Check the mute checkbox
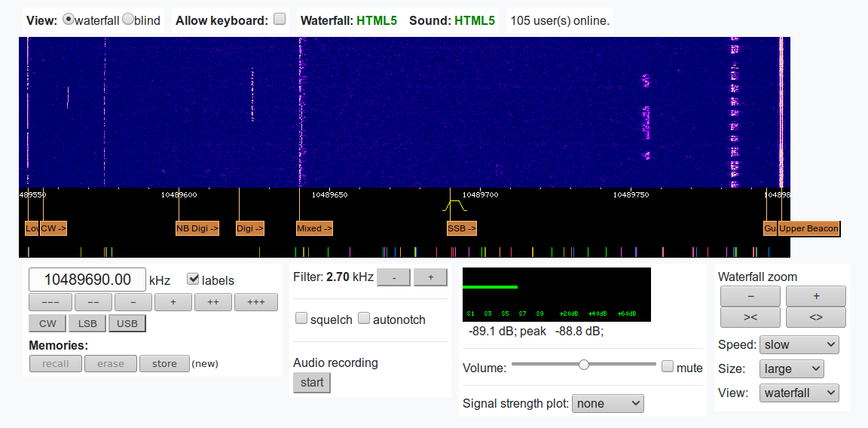 point(668,366)
